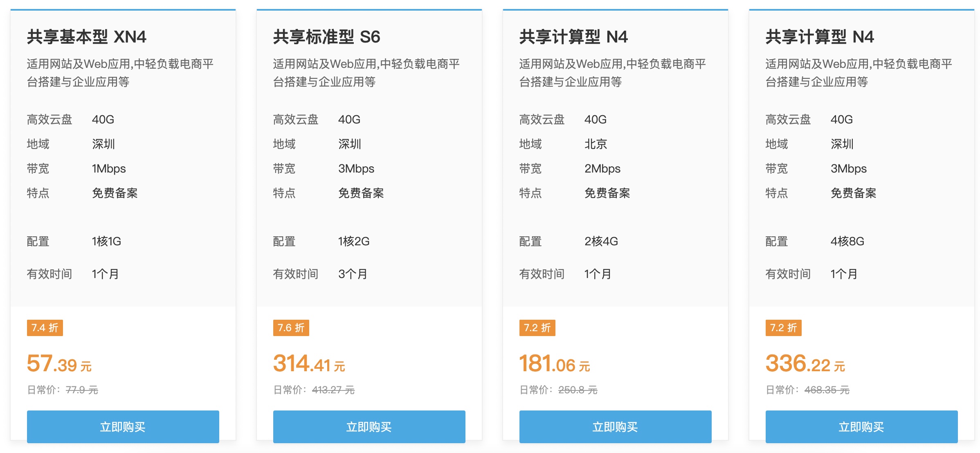The height and width of the screenshot is (453, 980).
Task: Click the 7.6 折 discount badge
Action: pyautogui.click(x=292, y=328)
